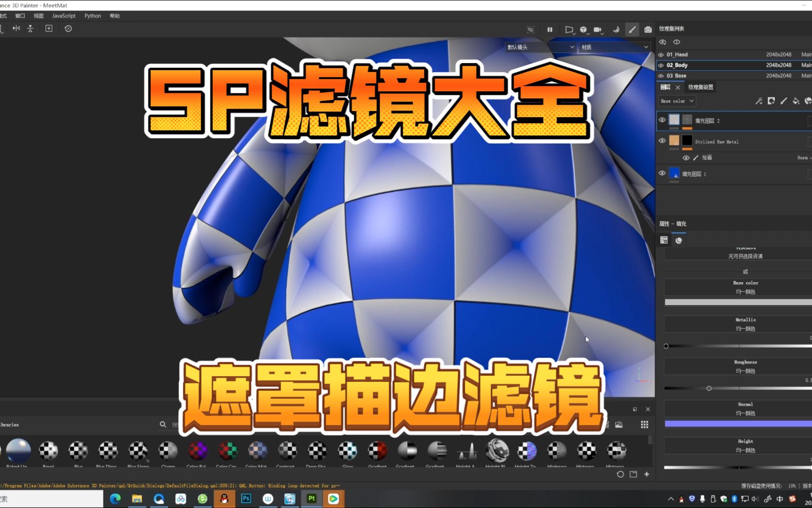Click the show-all eye icon in texture set list
The height and width of the screenshot is (508, 812).
pos(677,42)
